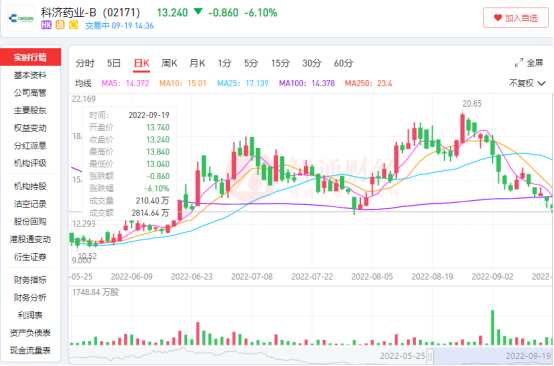Switch to the 15分 interval tab
554x366 pixels.
pyautogui.click(x=280, y=63)
